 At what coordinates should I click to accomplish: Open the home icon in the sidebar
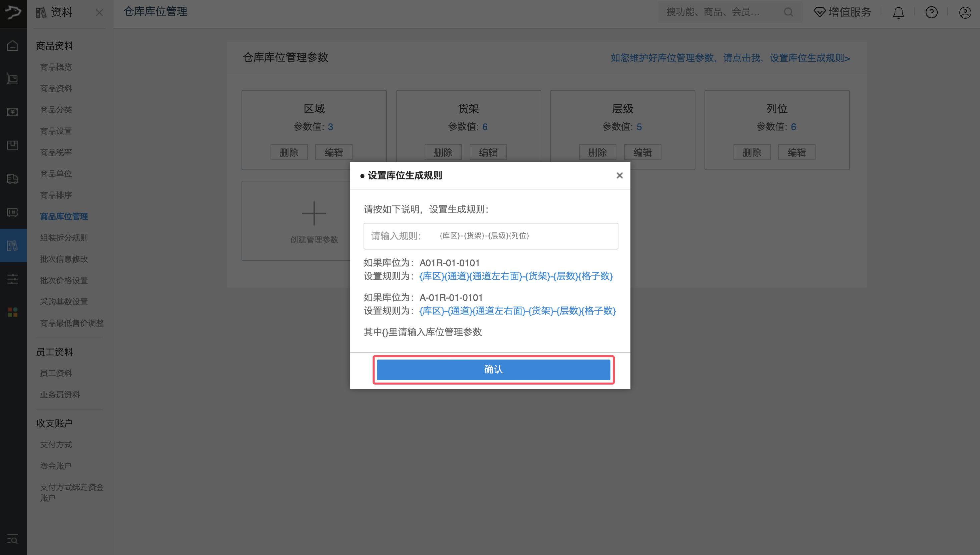click(13, 45)
